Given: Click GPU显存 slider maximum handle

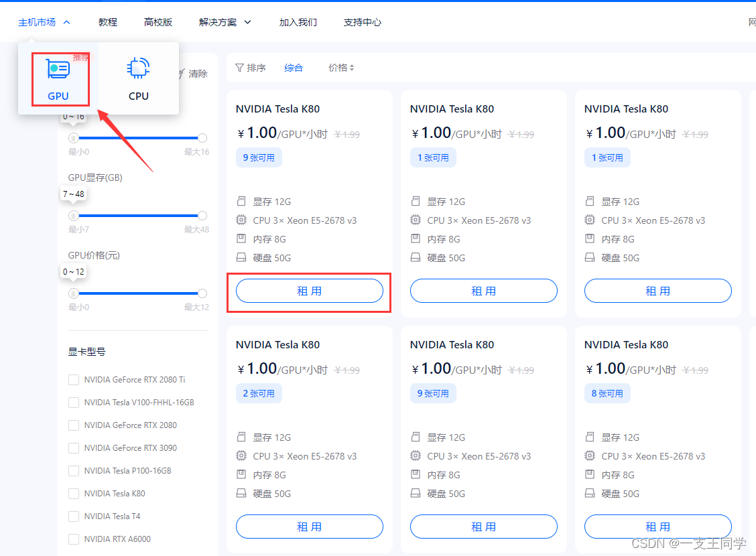Looking at the screenshot, I should click(x=202, y=215).
